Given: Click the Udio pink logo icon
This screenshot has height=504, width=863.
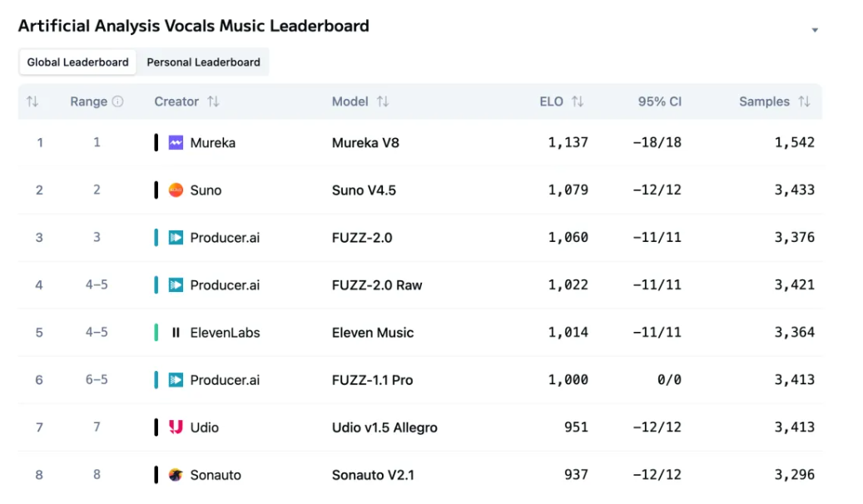Looking at the screenshot, I should click(x=176, y=427).
